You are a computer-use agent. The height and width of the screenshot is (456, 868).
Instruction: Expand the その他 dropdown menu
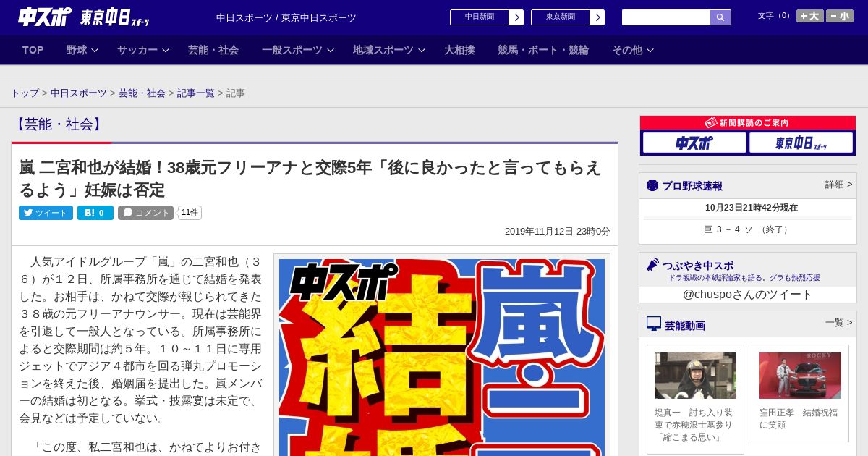pos(633,50)
